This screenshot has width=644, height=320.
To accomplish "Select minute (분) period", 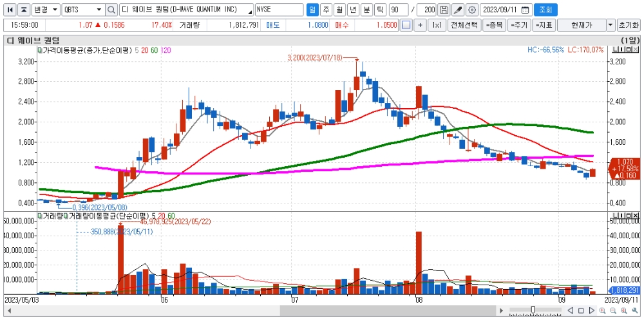I will click(x=366, y=10).
